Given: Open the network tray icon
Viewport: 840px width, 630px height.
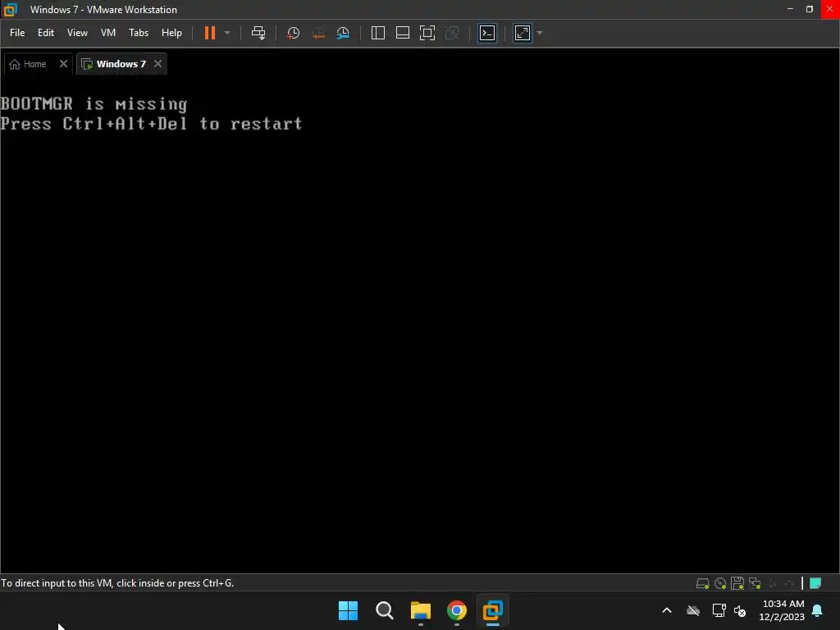Looking at the screenshot, I should coord(719,610).
